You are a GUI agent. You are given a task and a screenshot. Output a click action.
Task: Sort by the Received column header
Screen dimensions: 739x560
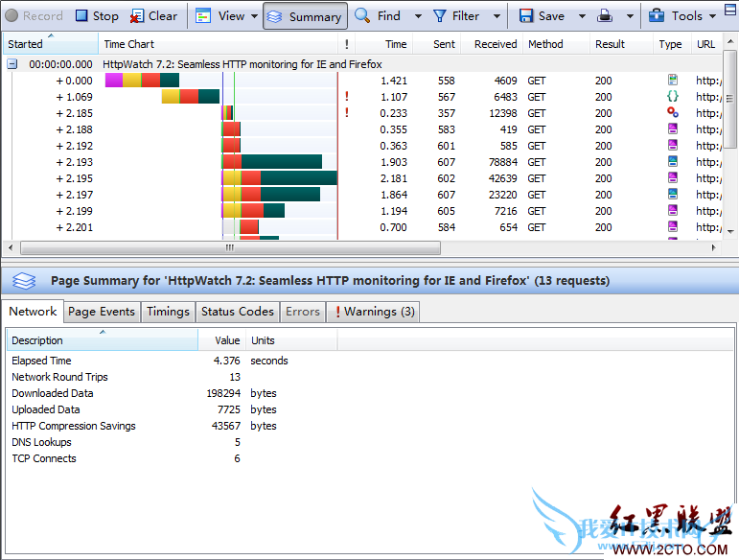(x=495, y=44)
